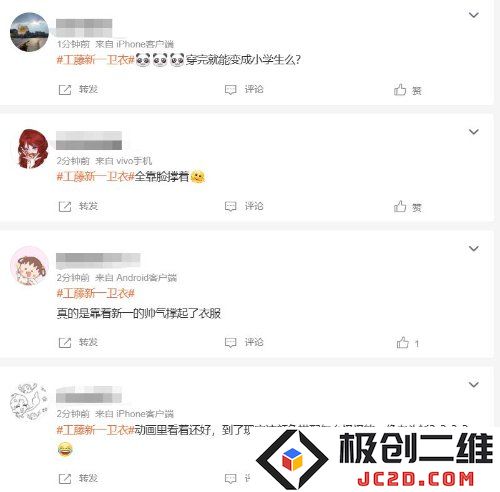500x492 pixels.
Task: Click repost icon on the first post
Action: click(65, 90)
